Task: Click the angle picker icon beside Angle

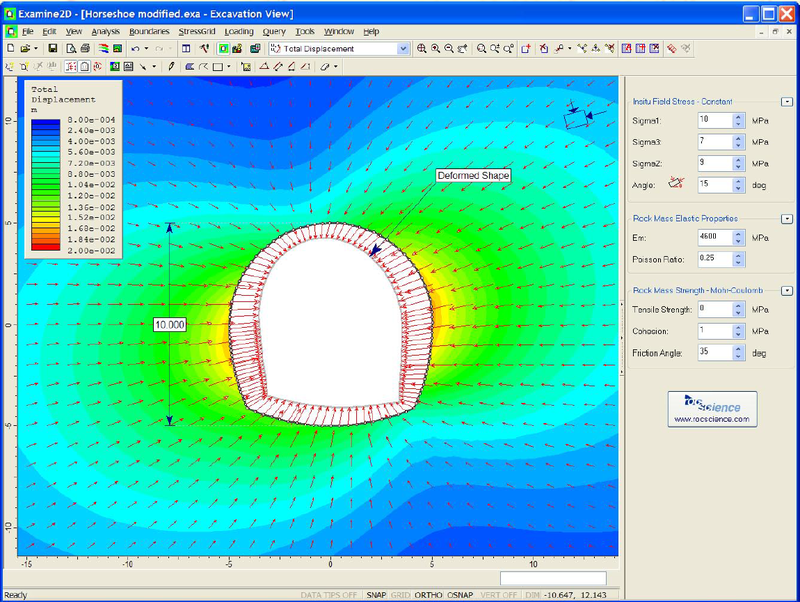Action: click(676, 184)
